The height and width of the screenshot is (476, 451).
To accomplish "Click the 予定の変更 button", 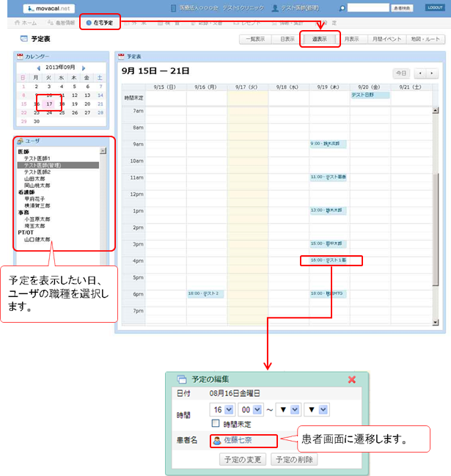I will click(243, 459).
